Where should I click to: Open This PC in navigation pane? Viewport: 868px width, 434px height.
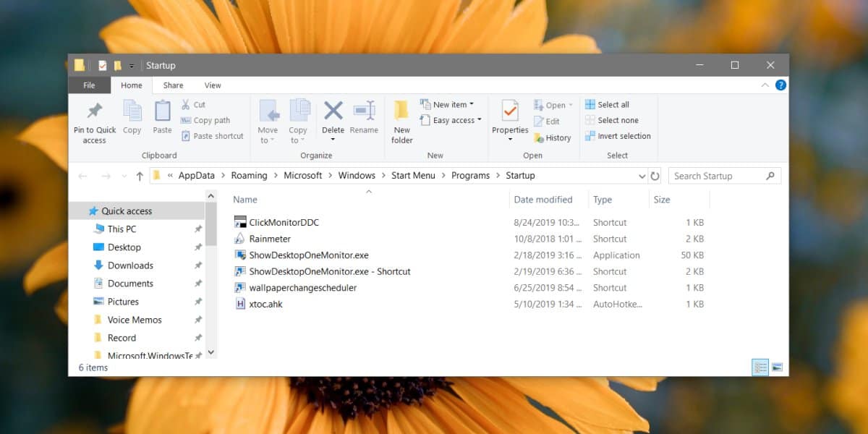coord(122,229)
